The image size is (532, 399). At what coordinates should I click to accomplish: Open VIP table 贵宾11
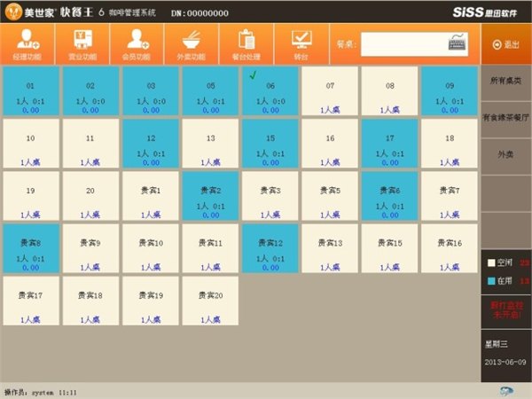point(210,248)
